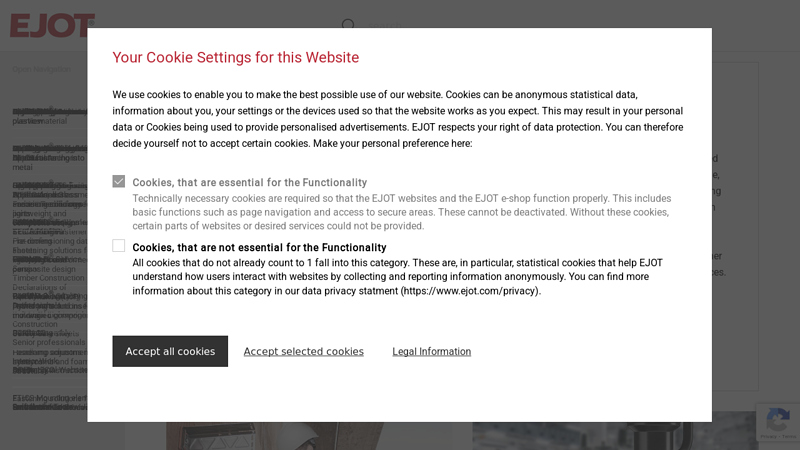800x450 pixels.
Task: Click the search field beside the magnifier
Action: click(x=385, y=26)
